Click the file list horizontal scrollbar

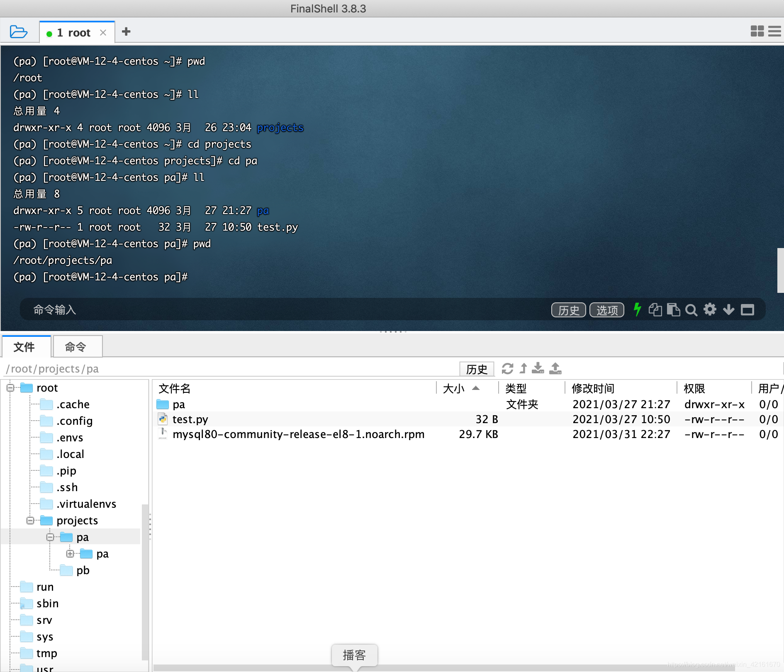pos(444,668)
